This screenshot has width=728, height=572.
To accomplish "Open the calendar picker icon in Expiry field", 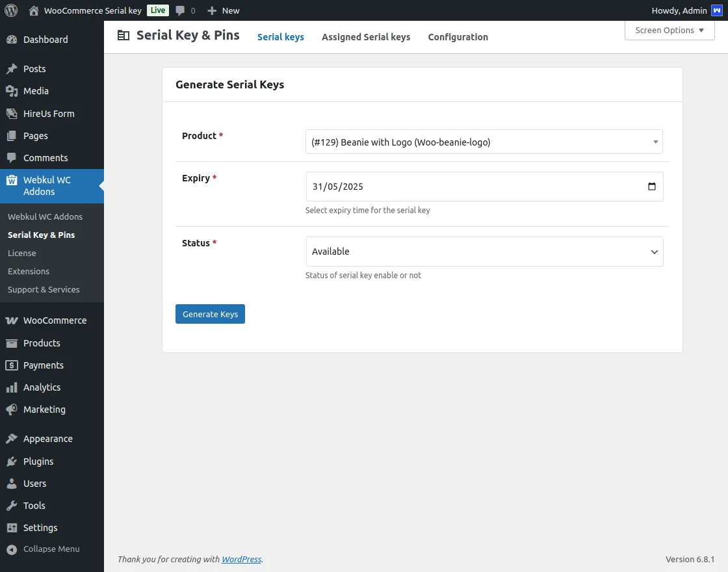I will point(652,187).
